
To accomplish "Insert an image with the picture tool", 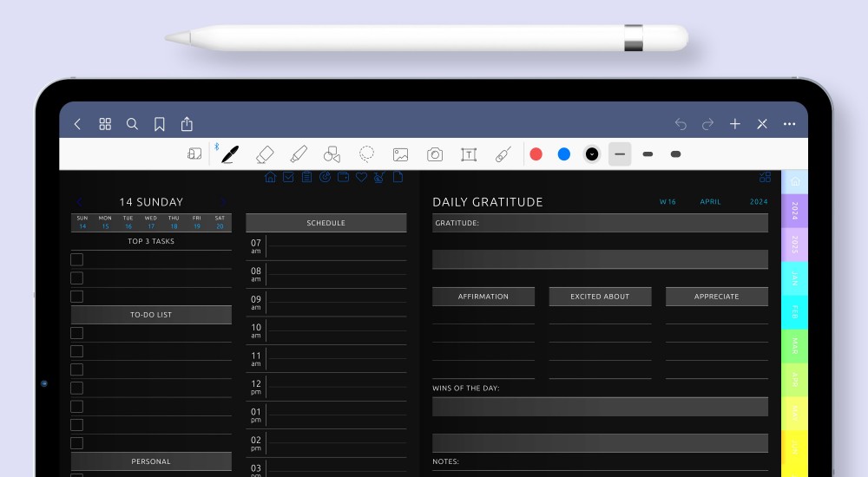I will coord(401,154).
